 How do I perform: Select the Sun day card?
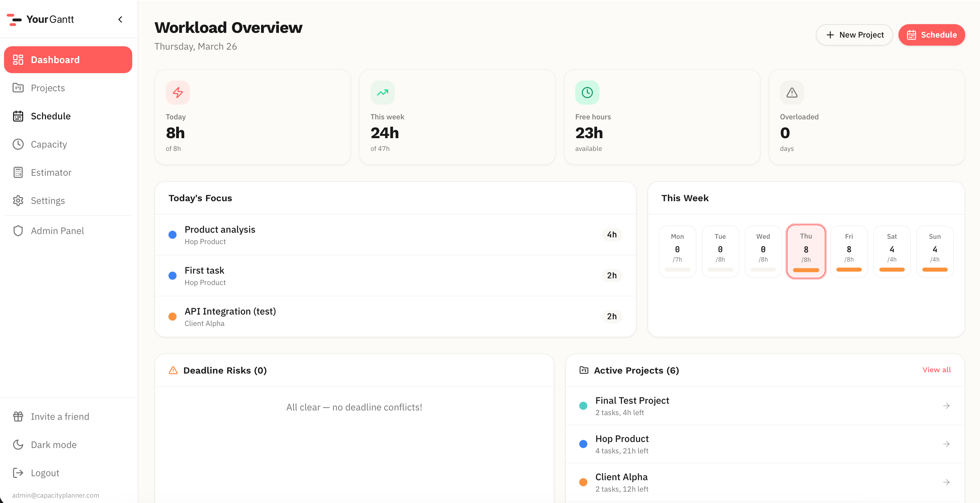(935, 251)
